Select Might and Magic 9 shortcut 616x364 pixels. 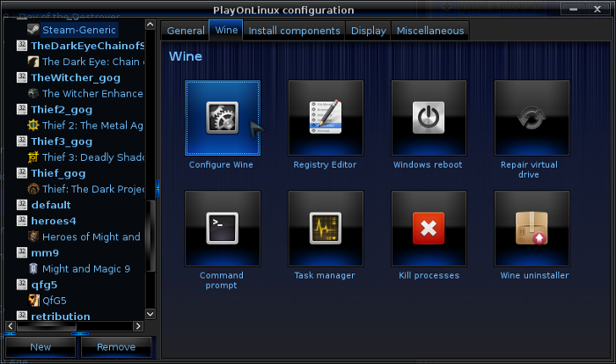click(x=79, y=268)
